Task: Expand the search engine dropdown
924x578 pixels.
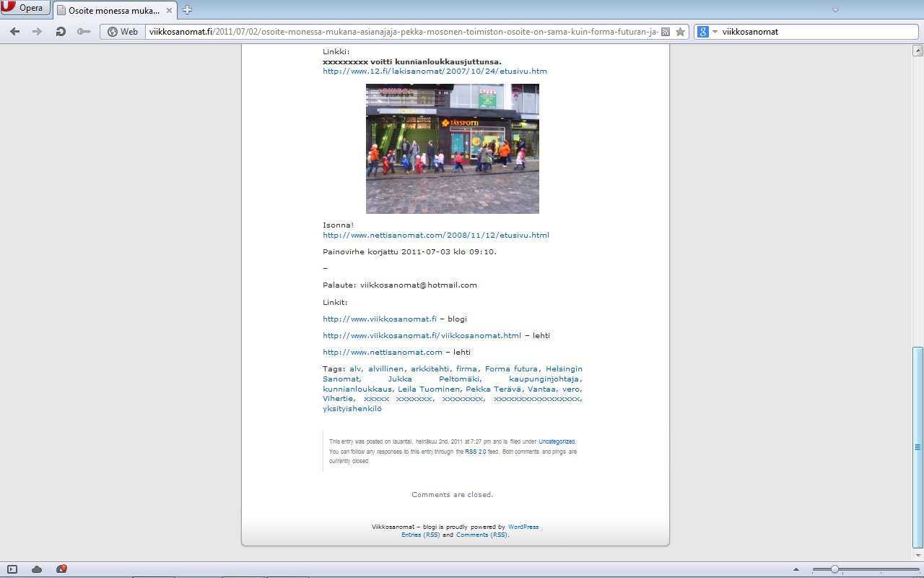Action: pyautogui.click(x=715, y=32)
